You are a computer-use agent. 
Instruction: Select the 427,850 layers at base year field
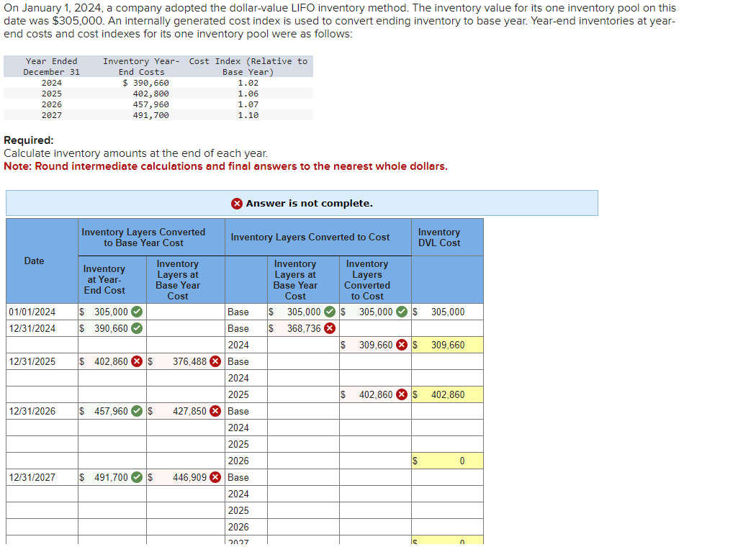tap(186, 411)
